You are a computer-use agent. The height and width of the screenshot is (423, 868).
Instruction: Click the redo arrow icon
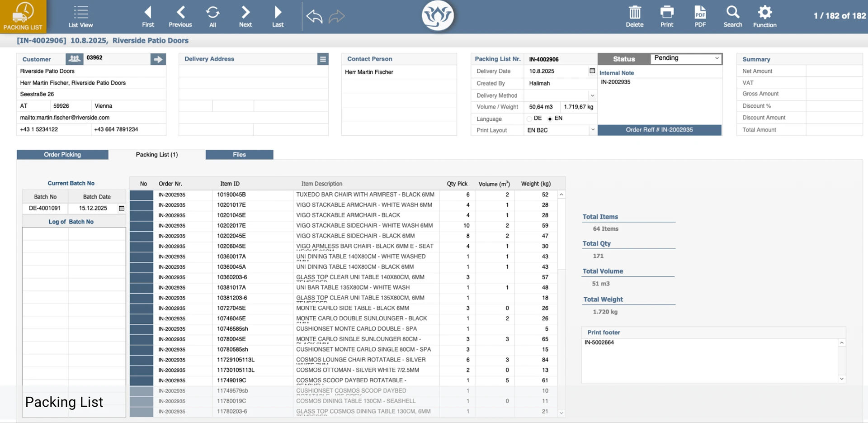click(x=337, y=17)
